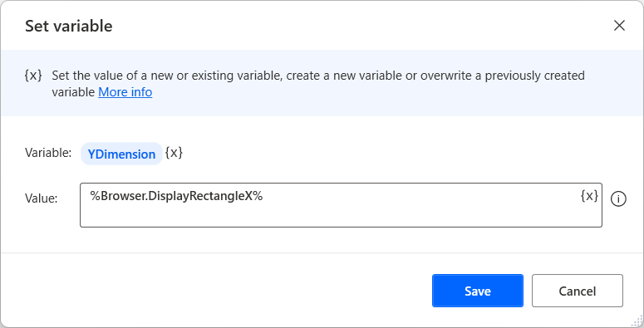The width and height of the screenshot is (644, 328).
Task: Open variable picker inside Value field
Action: 589,196
